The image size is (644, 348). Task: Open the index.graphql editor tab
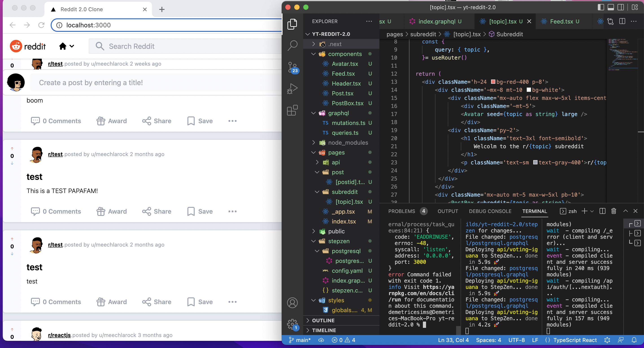(x=439, y=21)
